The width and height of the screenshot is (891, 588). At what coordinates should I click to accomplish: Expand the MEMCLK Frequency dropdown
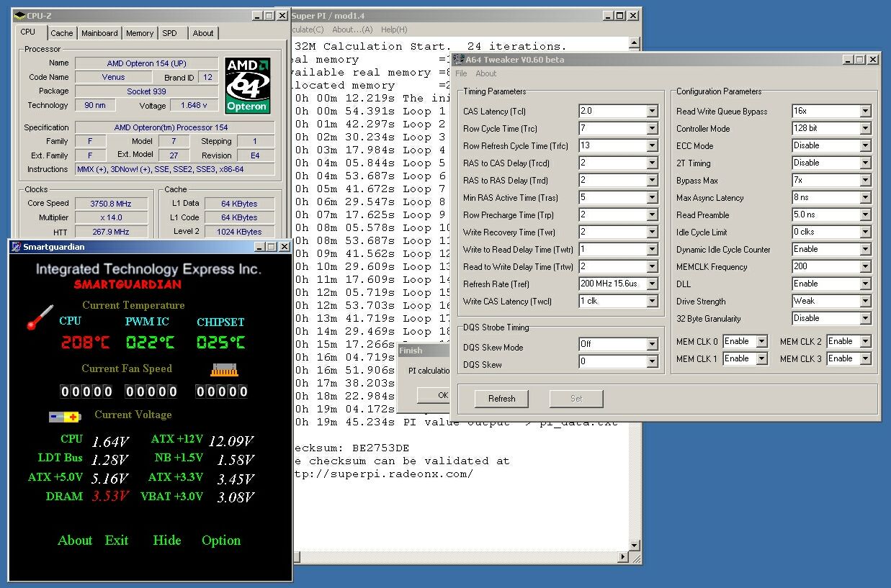[x=865, y=267]
